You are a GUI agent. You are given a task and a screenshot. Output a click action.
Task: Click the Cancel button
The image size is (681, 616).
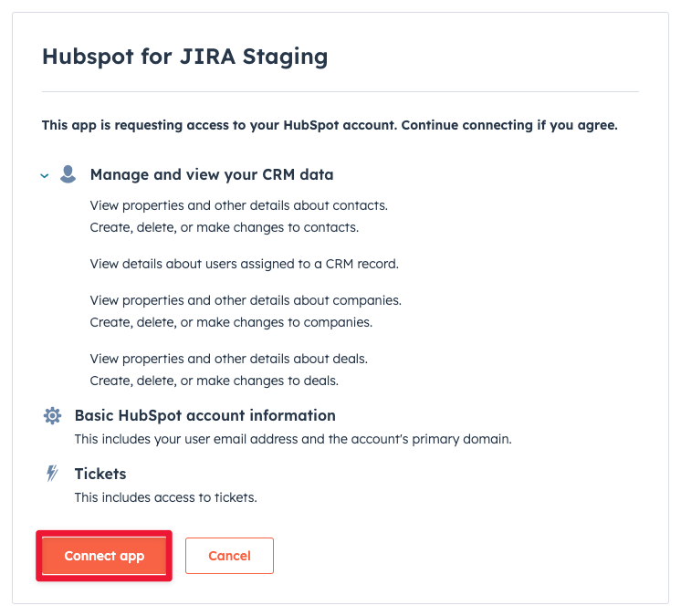229,556
